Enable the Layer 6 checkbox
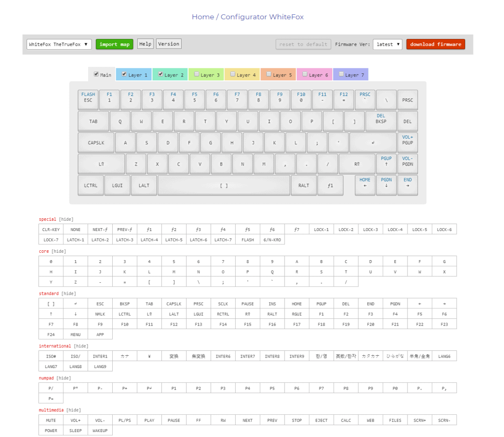 coord(305,74)
